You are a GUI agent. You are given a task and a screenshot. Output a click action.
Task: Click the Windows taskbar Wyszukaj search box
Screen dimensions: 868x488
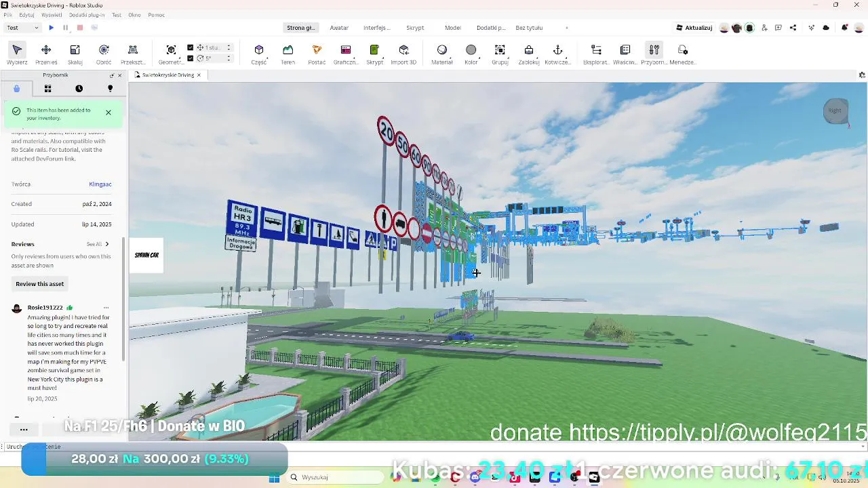334,477
